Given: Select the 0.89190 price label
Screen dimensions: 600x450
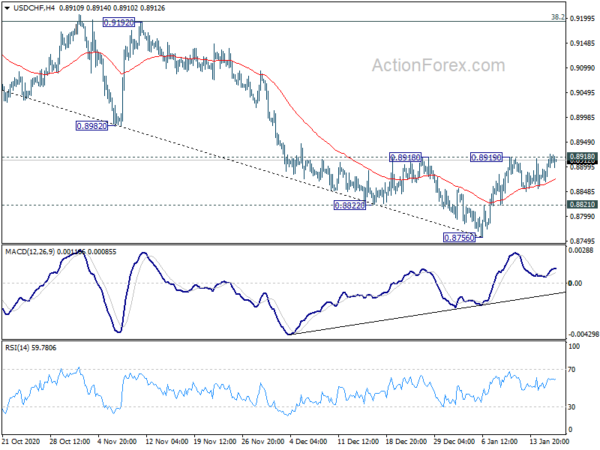Looking at the screenshot, I should pyautogui.click(x=486, y=157).
